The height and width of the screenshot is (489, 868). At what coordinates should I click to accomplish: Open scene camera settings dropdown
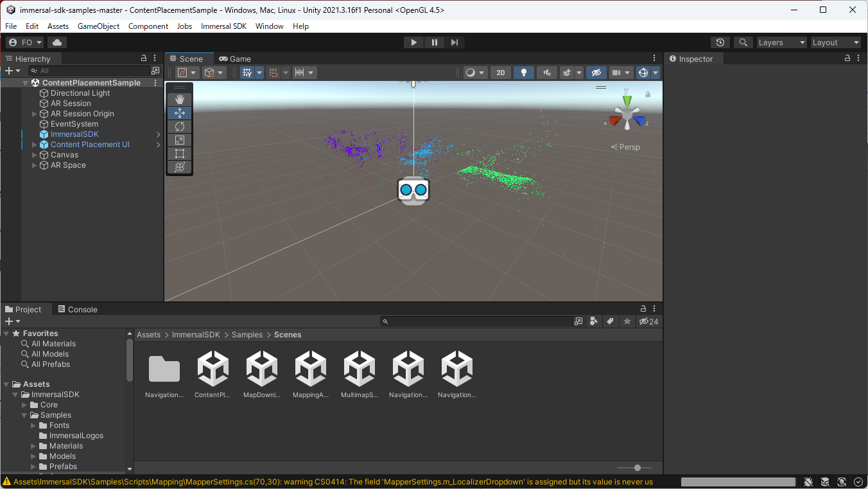tap(621, 73)
